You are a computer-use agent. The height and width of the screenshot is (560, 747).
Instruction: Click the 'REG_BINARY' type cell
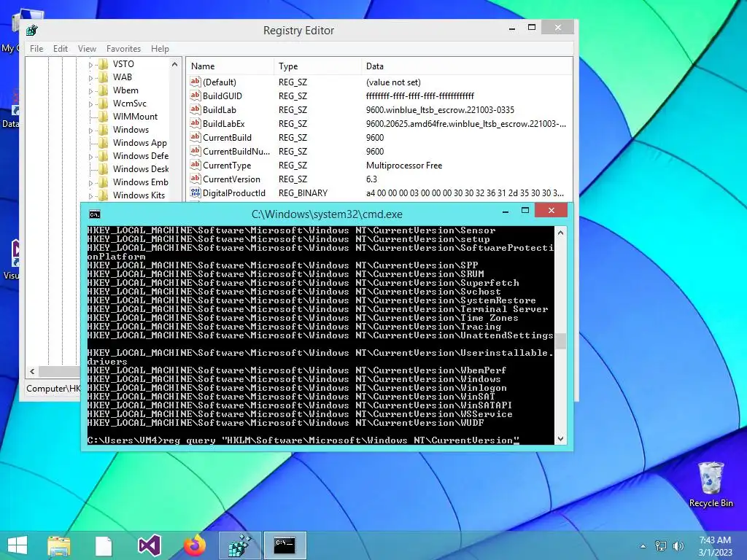click(303, 192)
